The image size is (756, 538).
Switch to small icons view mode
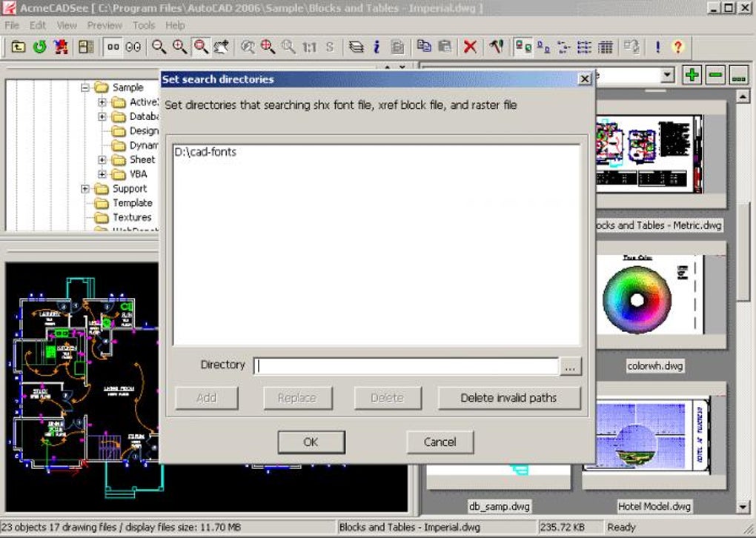point(543,47)
